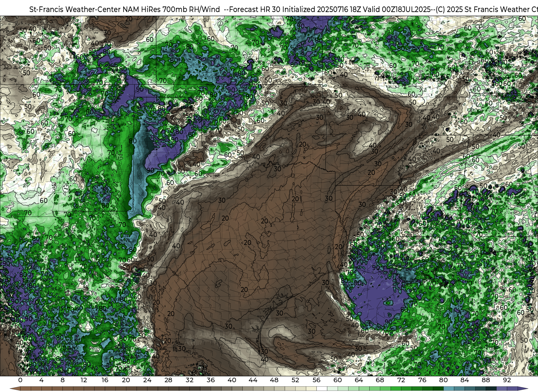The width and height of the screenshot is (538, 392).
Task: Click the colorbar label "28"
Action: pyautogui.click(x=168, y=380)
